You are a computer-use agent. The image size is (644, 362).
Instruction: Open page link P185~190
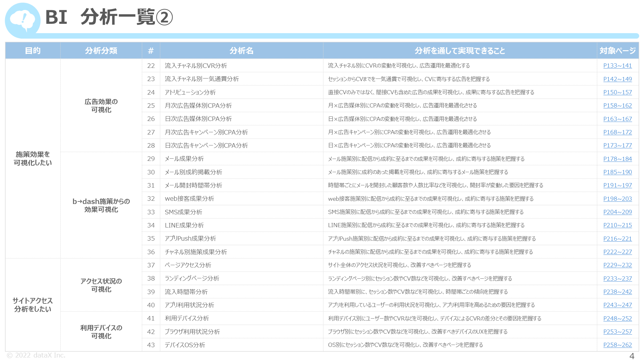coord(618,172)
